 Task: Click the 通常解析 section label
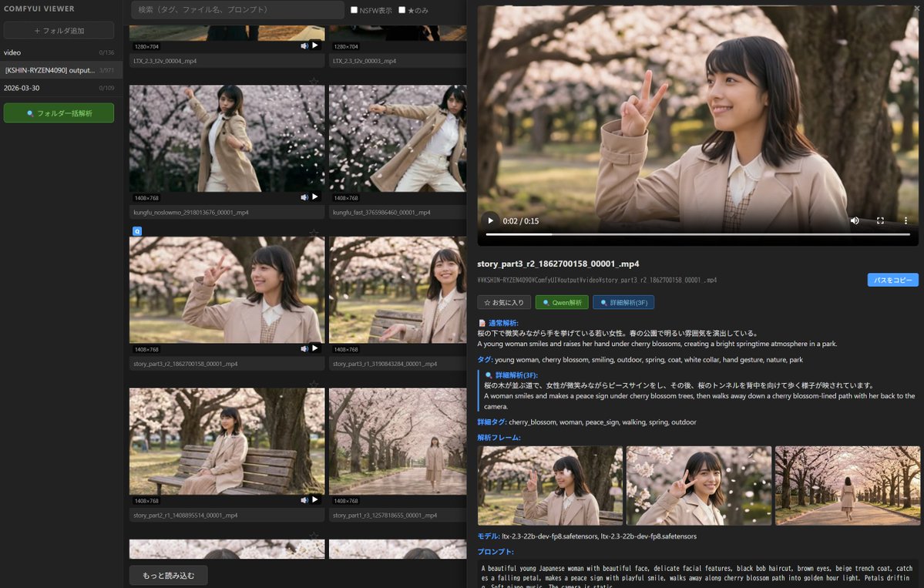pos(502,323)
